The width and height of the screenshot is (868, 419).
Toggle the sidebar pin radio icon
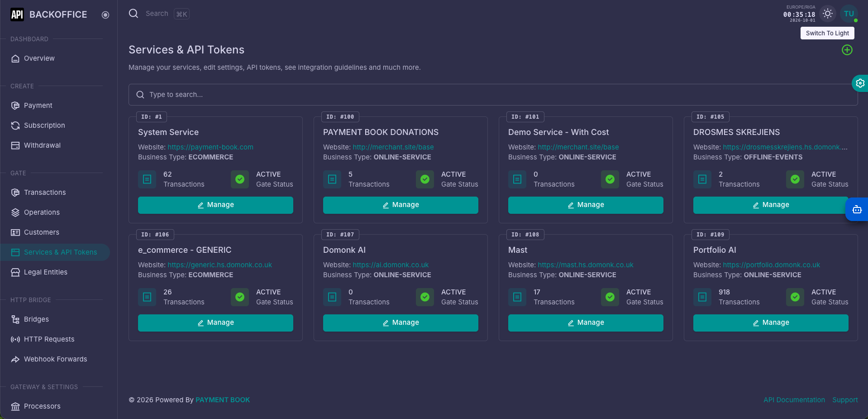pyautogui.click(x=105, y=15)
